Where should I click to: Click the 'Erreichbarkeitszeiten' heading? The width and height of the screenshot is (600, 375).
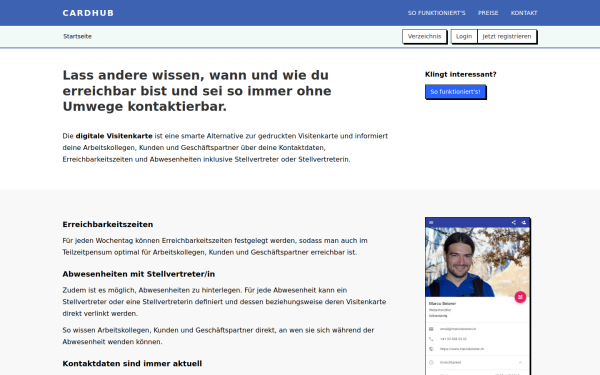tap(108, 224)
